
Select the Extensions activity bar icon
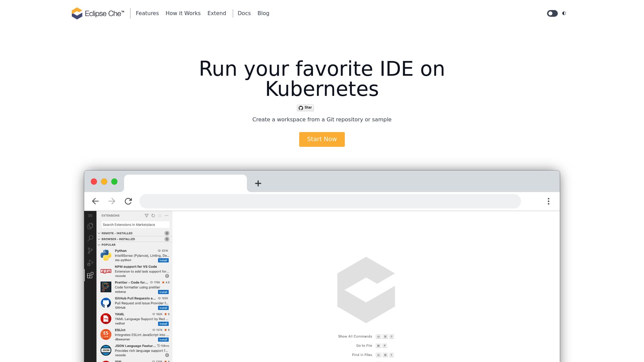point(90,275)
